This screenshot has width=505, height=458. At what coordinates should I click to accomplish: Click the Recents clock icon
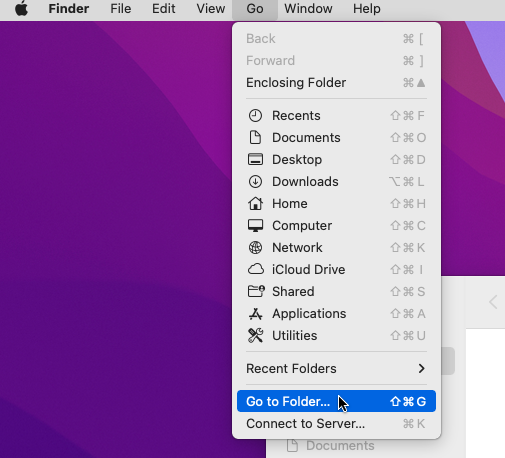255,116
